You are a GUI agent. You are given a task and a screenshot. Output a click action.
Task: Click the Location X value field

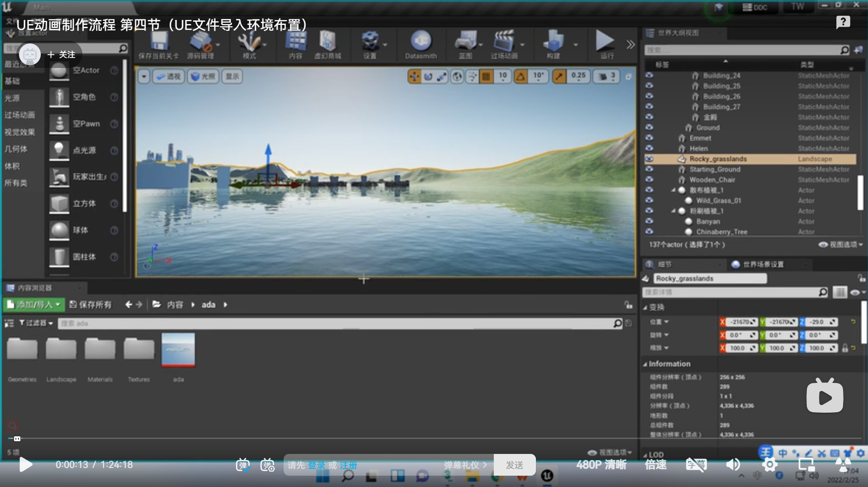pos(741,322)
